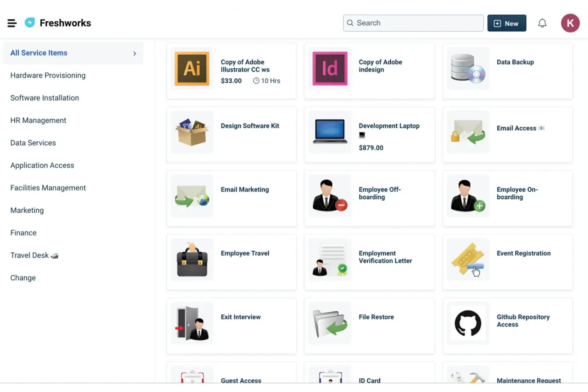Open the notifications bell
Screen dimensions: 588x392
[x=542, y=23]
